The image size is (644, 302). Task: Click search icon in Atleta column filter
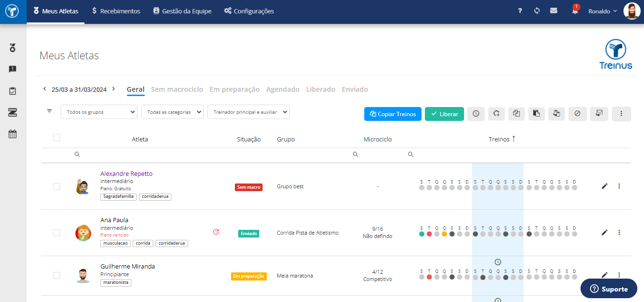pos(77,155)
